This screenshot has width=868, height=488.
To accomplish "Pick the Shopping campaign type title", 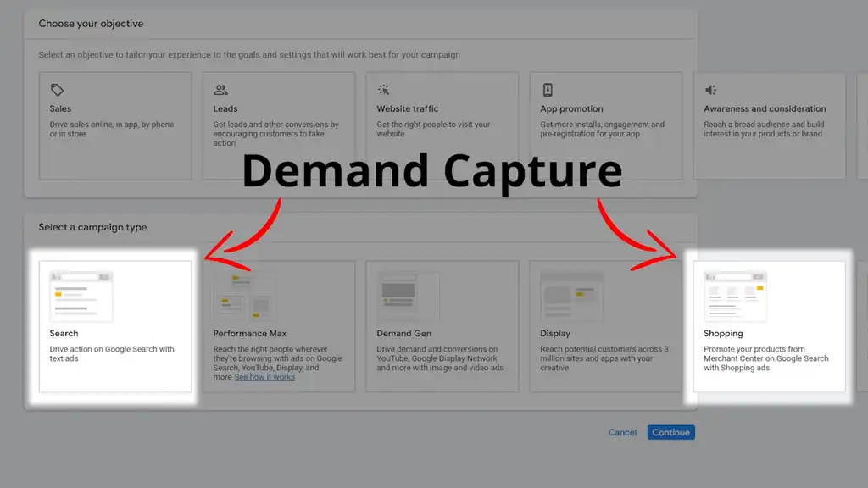I will pos(723,333).
